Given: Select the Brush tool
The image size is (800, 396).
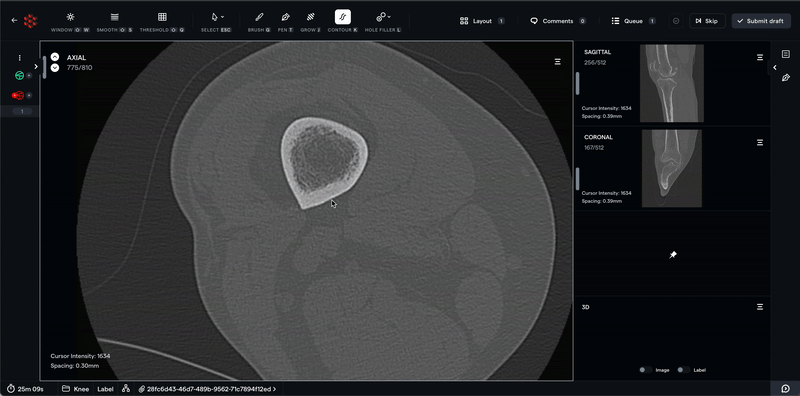Looking at the screenshot, I should click(x=259, y=21).
